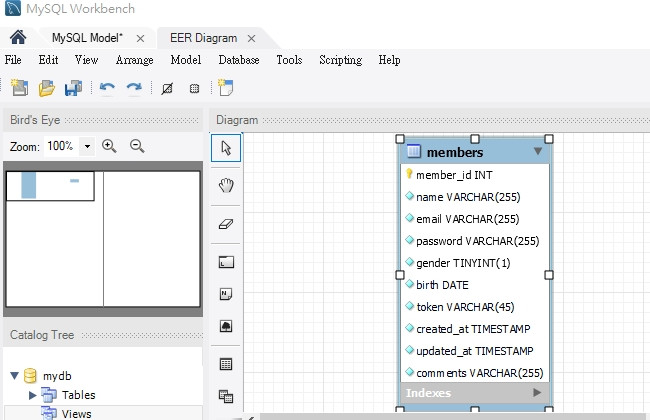
Task: Toggle grid visibility in toolbar
Action: point(167,88)
